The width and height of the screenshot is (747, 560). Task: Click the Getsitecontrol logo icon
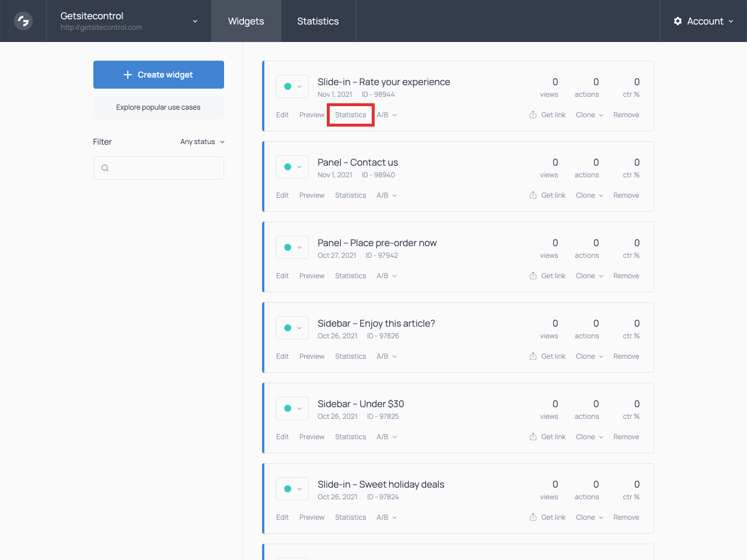(x=23, y=21)
